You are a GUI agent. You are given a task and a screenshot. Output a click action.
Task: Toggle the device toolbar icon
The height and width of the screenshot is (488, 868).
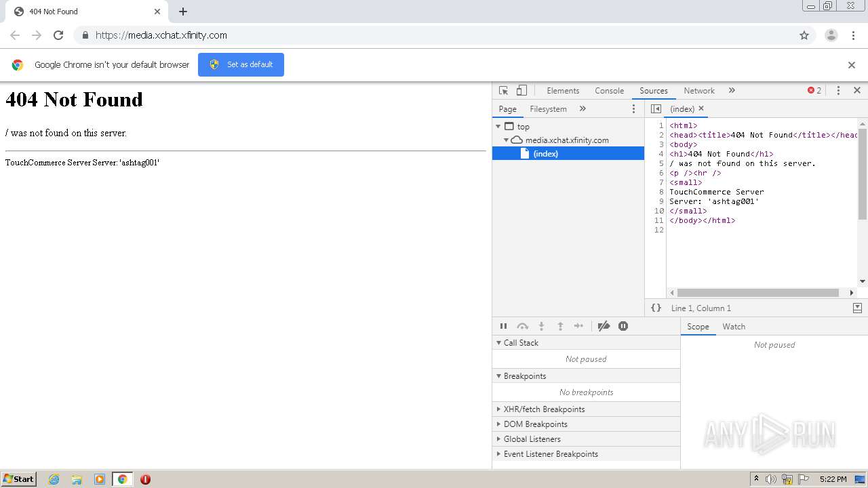521,90
